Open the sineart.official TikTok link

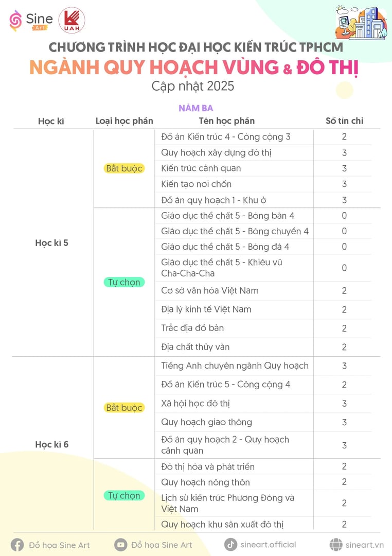click(x=268, y=545)
